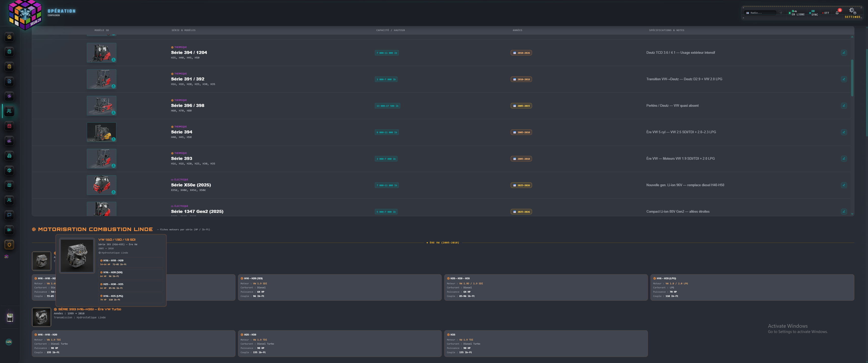Click the paper plane send icon
Image resolution: width=868 pixels, height=363 pixels.
coord(781,13)
